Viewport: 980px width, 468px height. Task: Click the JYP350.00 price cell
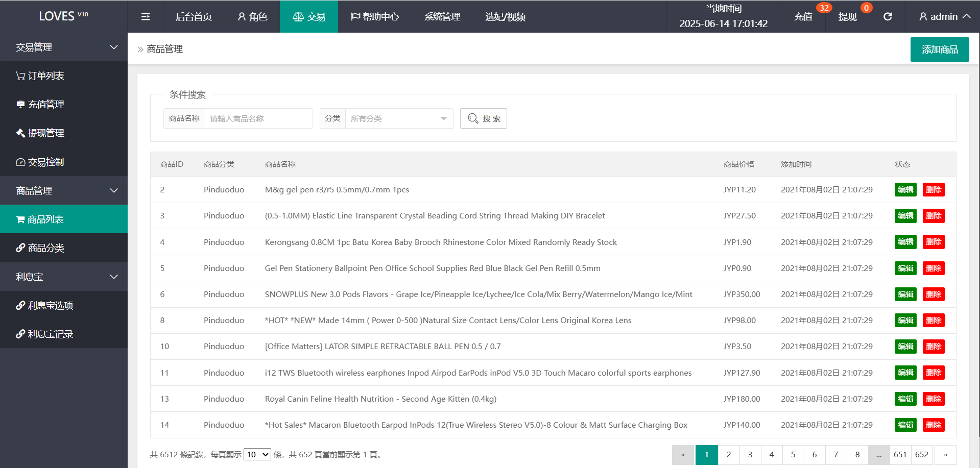click(x=742, y=294)
